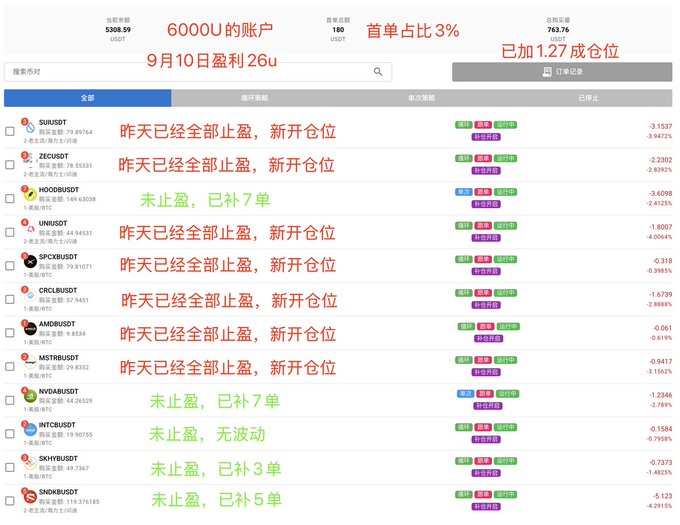Click the AMDBUSDT coin icon
Image resolution: width=680 pixels, height=525 pixels.
30,329
